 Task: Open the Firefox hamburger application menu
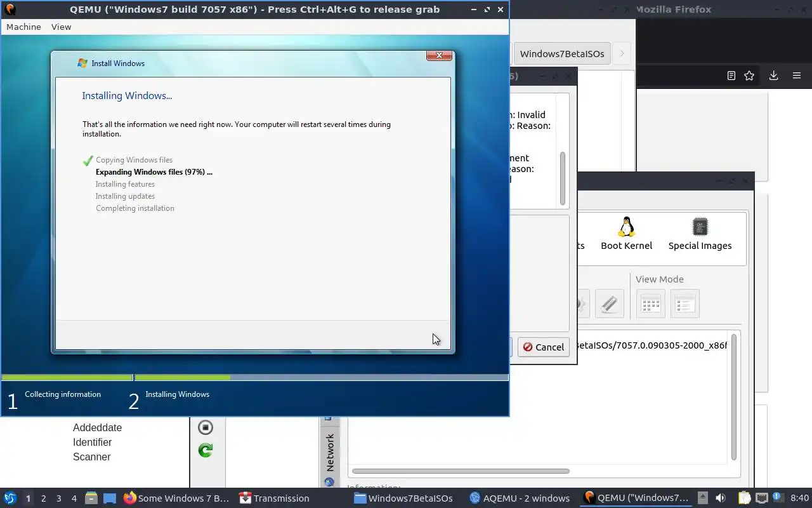point(797,76)
